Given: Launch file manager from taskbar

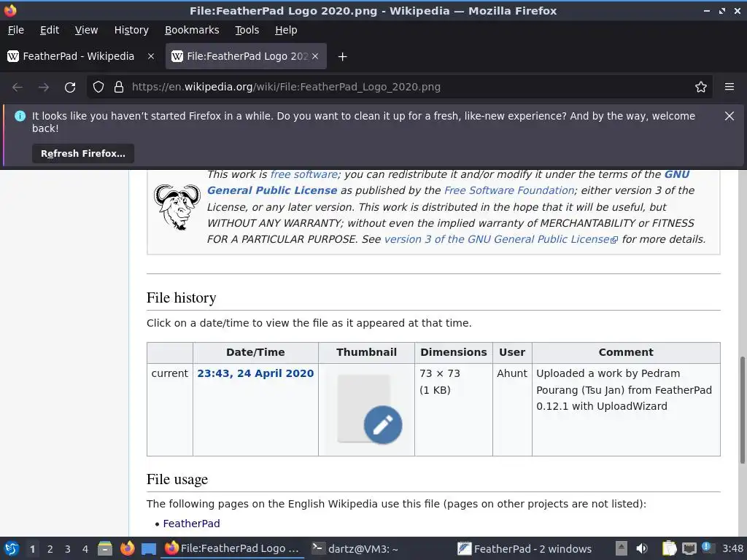Looking at the screenshot, I should (x=105, y=548).
